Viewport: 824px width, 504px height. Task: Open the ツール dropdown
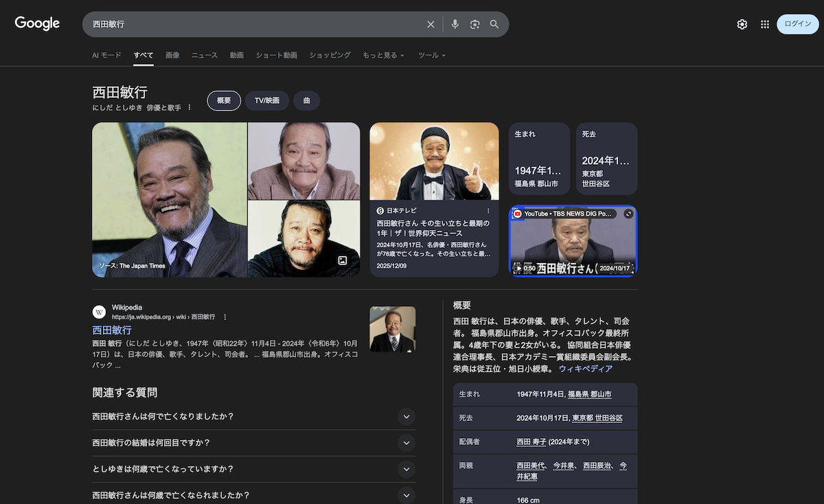point(431,55)
